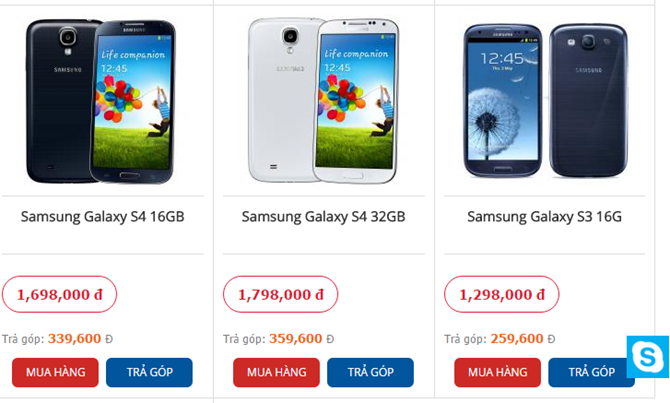Click MUA HÀNG for Galaxy S3 16G
Screen dimensions: 670x403
coord(497,372)
